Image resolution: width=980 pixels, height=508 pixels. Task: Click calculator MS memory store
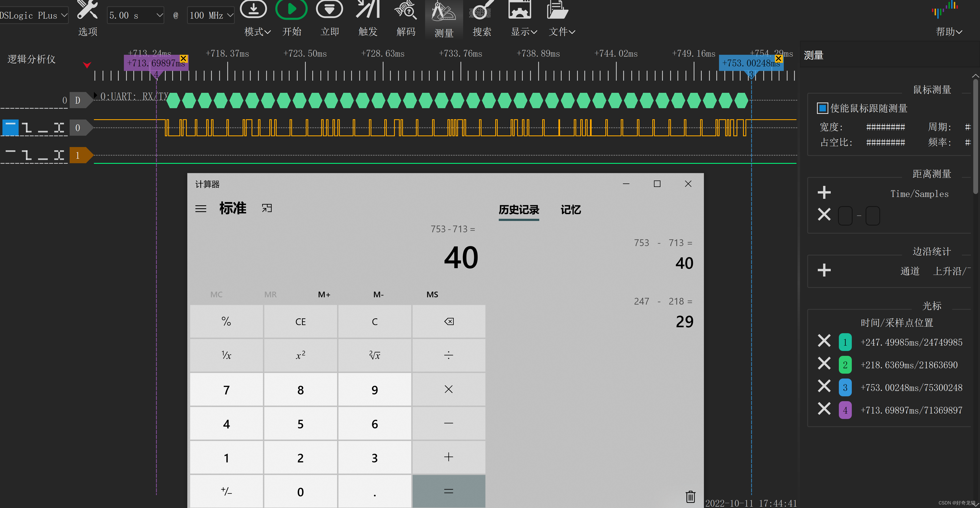coord(432,294)
